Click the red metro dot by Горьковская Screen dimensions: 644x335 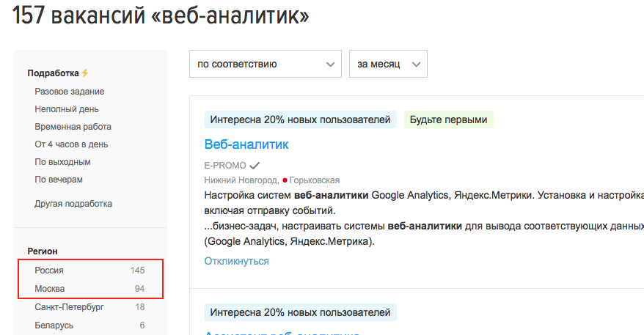285,180
